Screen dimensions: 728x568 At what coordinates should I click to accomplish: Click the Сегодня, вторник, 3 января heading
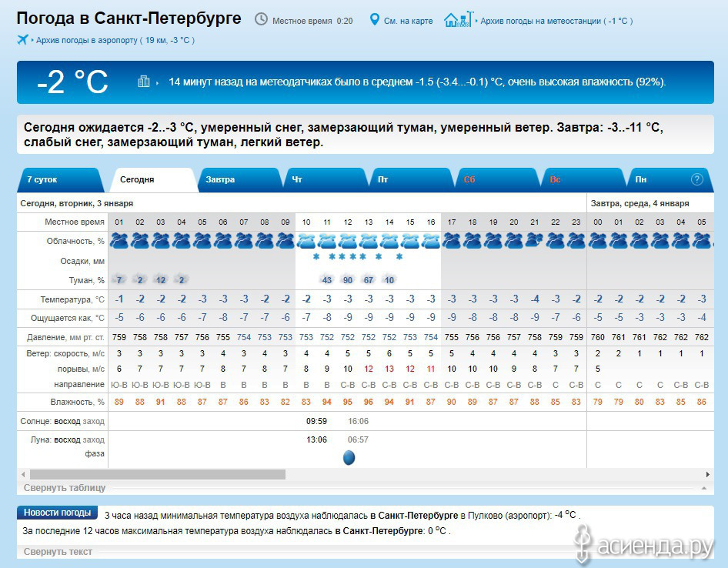click(x=77, y=203)
